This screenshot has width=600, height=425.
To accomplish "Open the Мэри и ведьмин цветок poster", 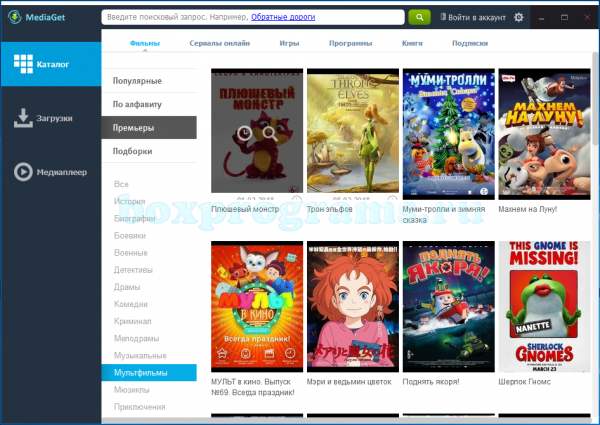I will click(353, 306).
